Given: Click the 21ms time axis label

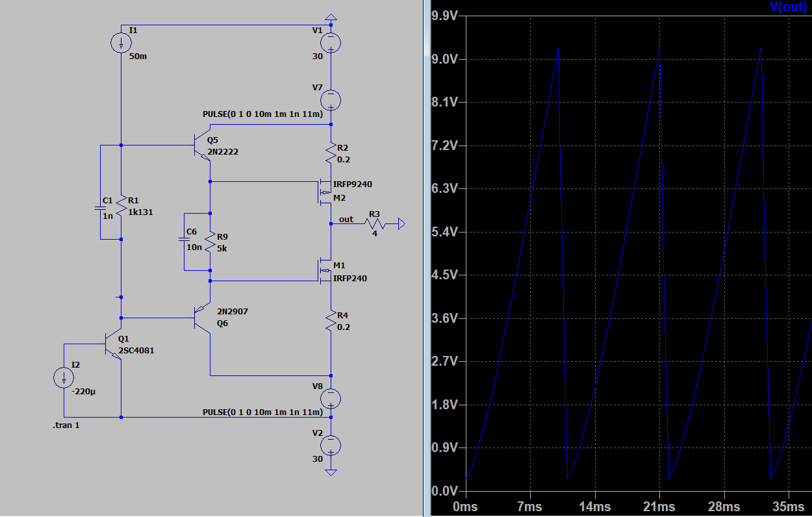Looking at the screenshot, I should click(659, 507).
